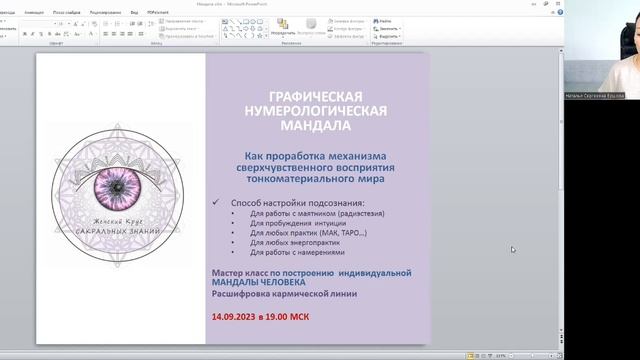Screen dimensions: 640x360
Task: Click the speaker video thumbnail at top right
Action: click(602, 49)
